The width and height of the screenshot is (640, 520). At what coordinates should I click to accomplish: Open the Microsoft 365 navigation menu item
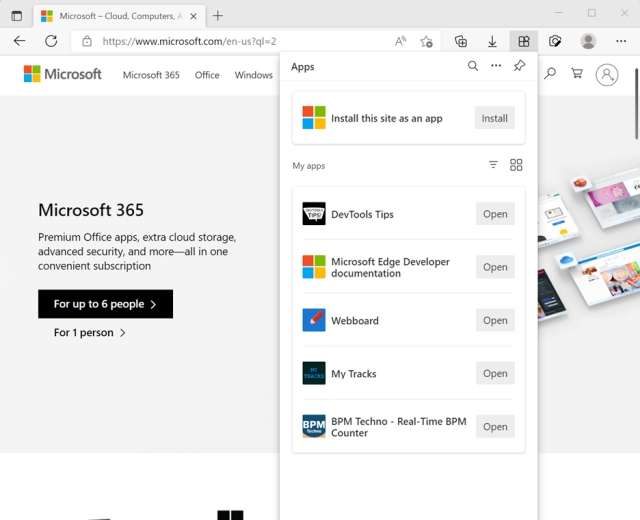click(x=150, y=75)
